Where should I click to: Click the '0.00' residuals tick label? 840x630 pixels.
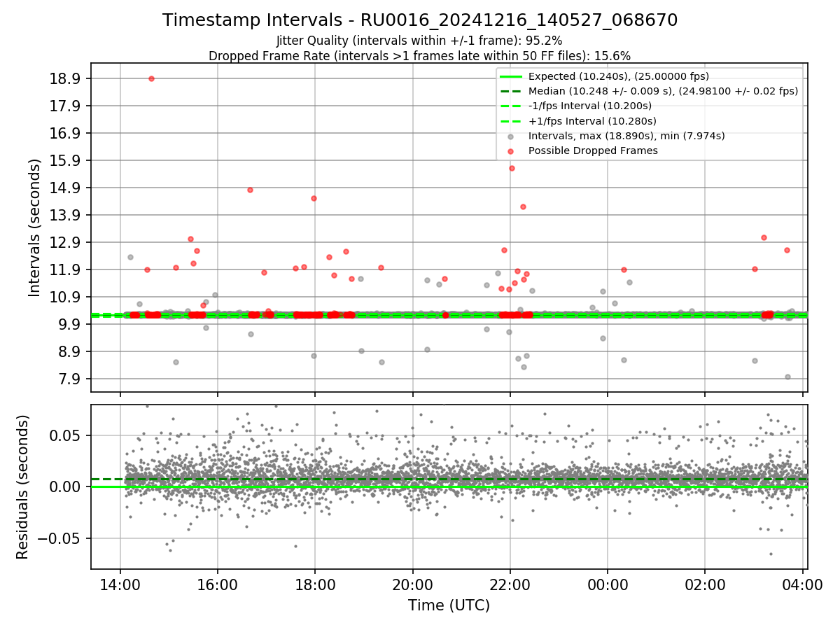[x=65, y=486]
